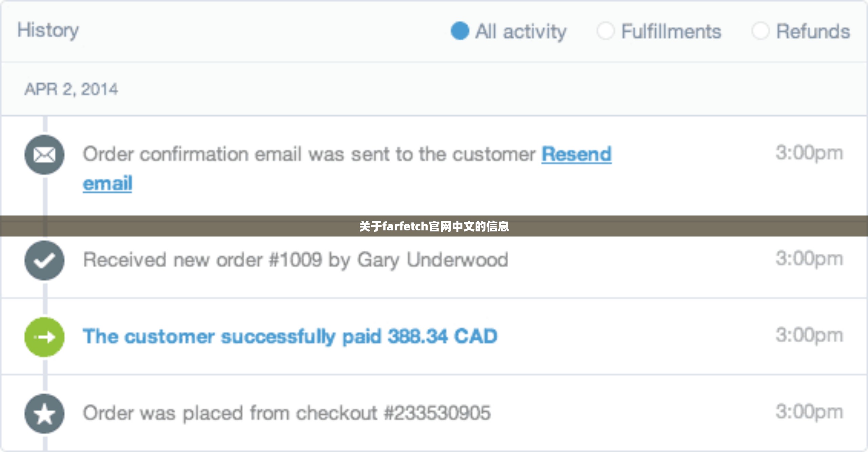Click the Order was placed from checkout entry

(x=287, y=413)
